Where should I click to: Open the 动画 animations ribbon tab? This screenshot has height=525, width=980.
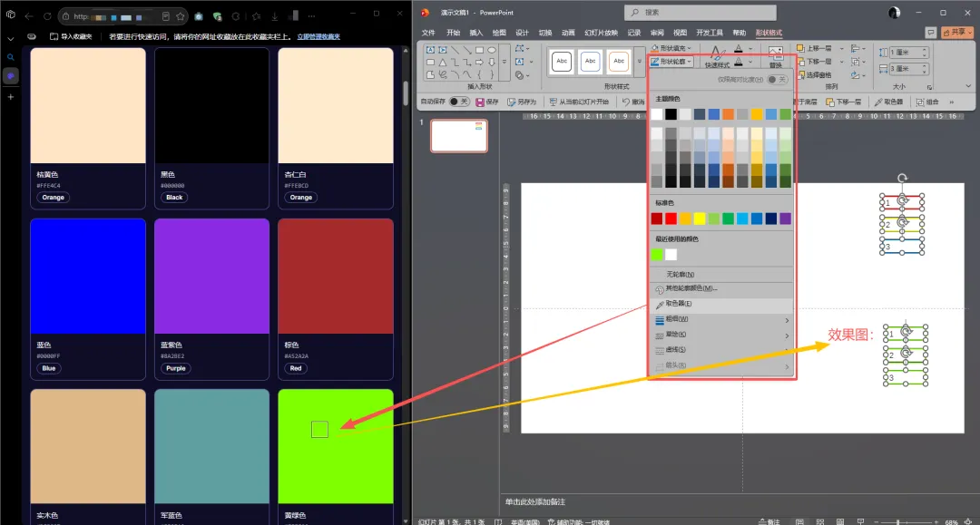(568, 33)
